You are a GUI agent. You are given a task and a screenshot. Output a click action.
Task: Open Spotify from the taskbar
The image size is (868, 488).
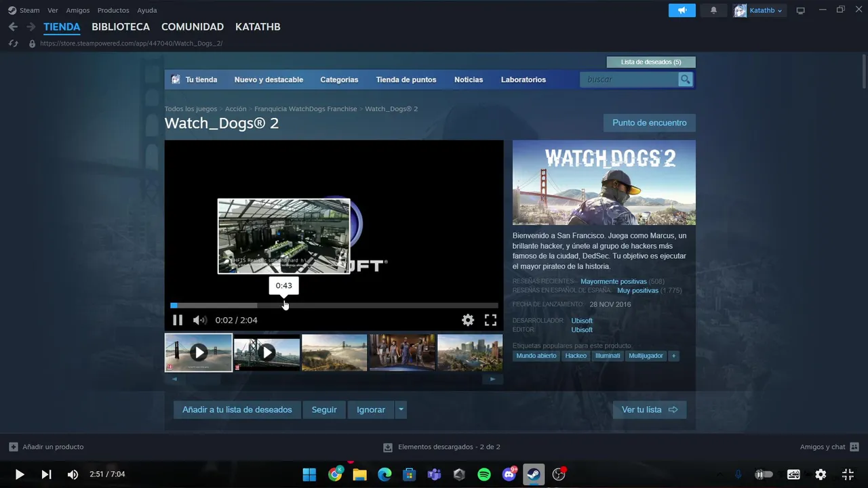point(484,474)
